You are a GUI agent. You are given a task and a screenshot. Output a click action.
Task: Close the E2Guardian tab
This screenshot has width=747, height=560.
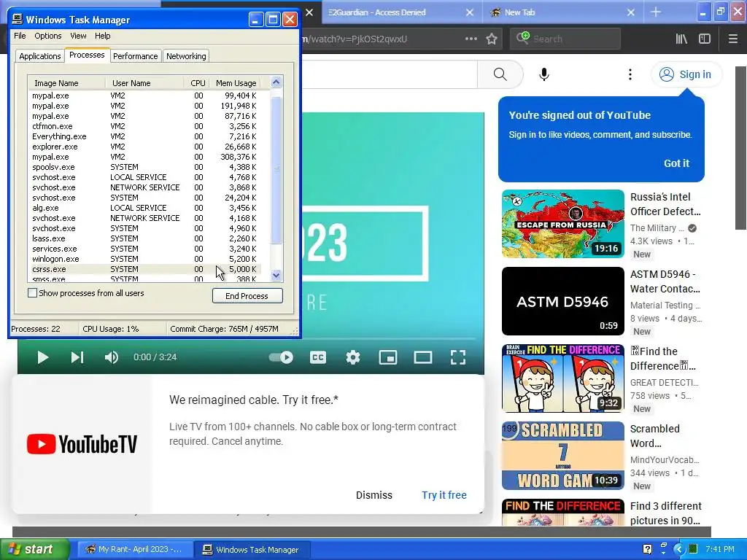pyautogui.click(x=470, y=12)
